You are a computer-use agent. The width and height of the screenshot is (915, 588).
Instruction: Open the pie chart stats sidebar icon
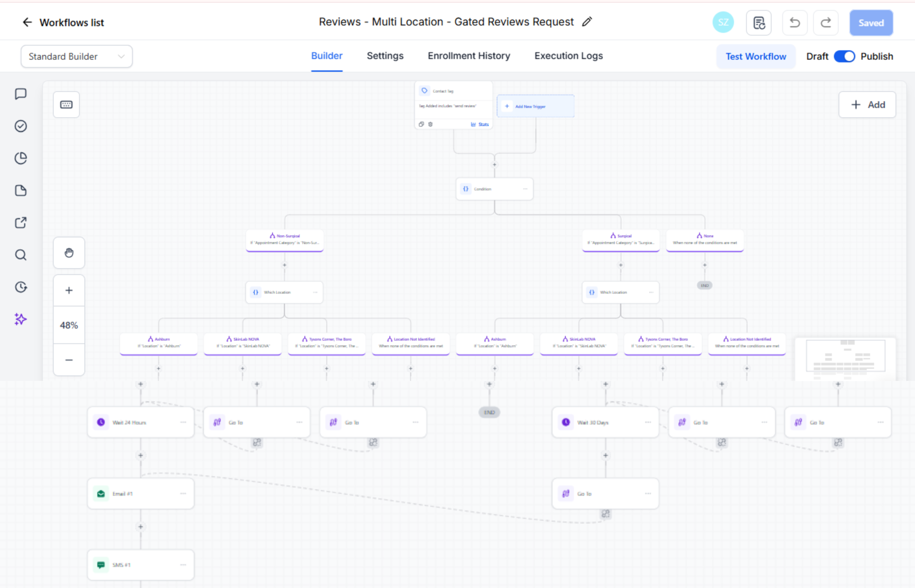click(21, 158)
